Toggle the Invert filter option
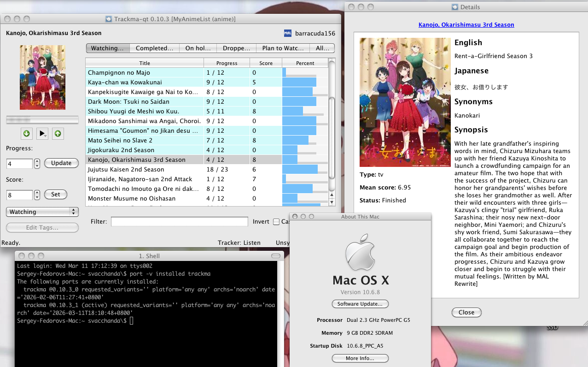 261,222
